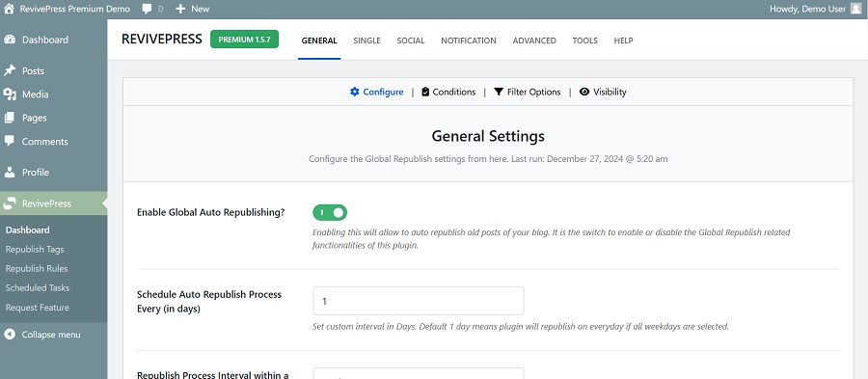Image resolution: width=868 pixels, height=379 pixels.
Task: Disable the Global Auto Republishing toggle
Action: pos(330,212)
